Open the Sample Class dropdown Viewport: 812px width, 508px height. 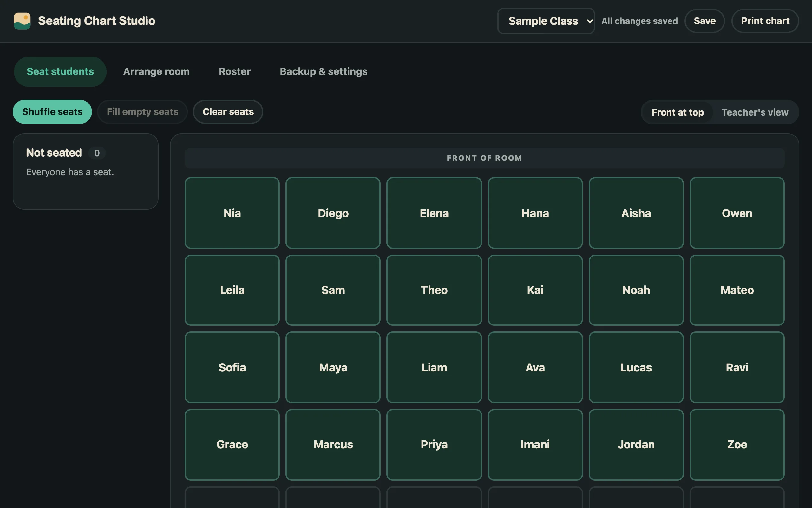click(x=546, y=21)
